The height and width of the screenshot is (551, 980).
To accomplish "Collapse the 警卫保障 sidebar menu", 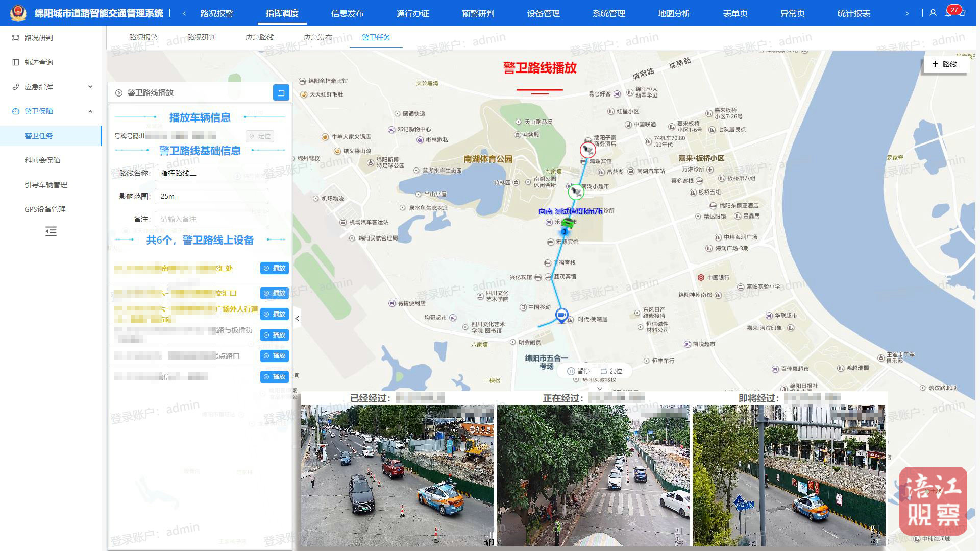I will [x=51, y=111].
